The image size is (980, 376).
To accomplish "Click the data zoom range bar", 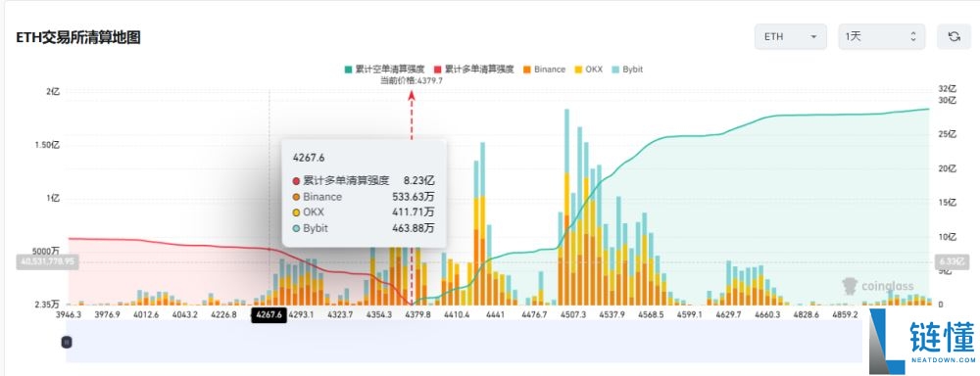I will (465, 342).
